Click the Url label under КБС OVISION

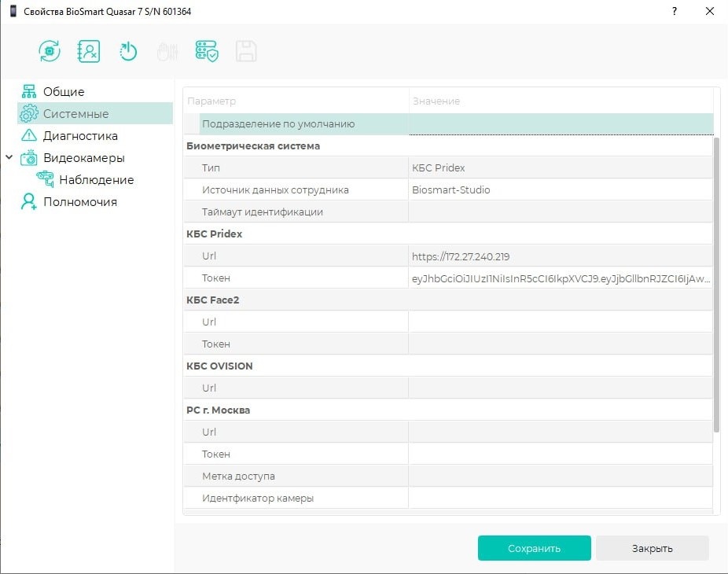click(209, 388)
